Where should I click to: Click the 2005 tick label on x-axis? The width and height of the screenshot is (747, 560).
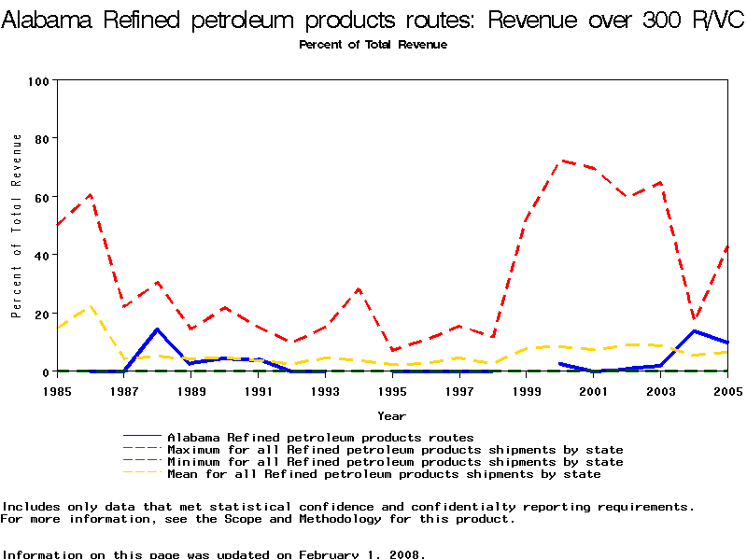[x=727, y=390]
